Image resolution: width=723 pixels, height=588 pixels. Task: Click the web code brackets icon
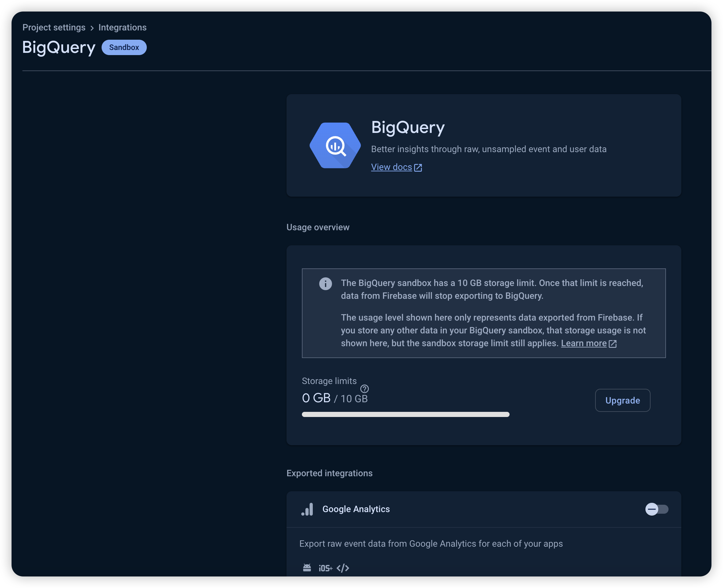343,568
